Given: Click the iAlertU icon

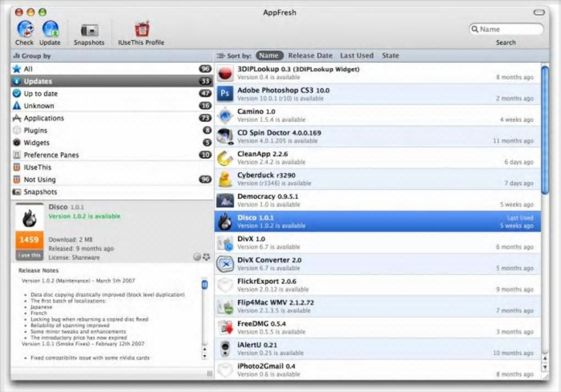Looking at the screenshot, I should pyautogui.click(x=225, y=349).
